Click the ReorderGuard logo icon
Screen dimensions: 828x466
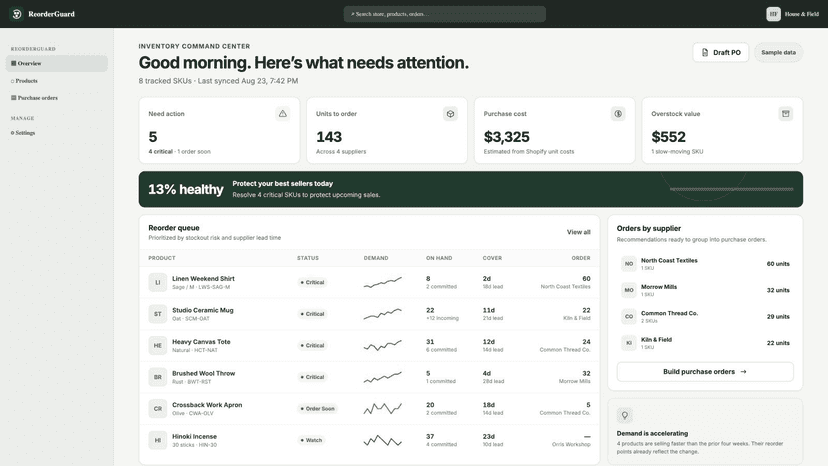click(x=17, y=14)
